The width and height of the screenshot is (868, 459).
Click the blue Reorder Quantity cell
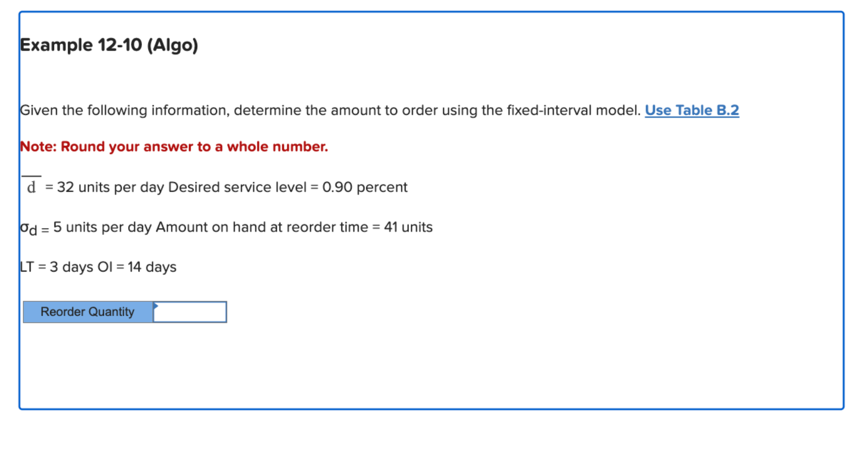tap(88, 312)
